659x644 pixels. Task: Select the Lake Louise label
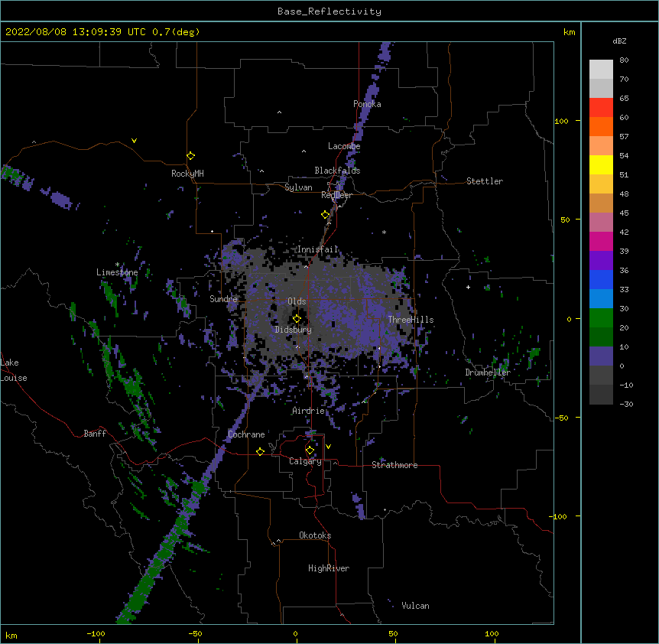pos(13,370)
